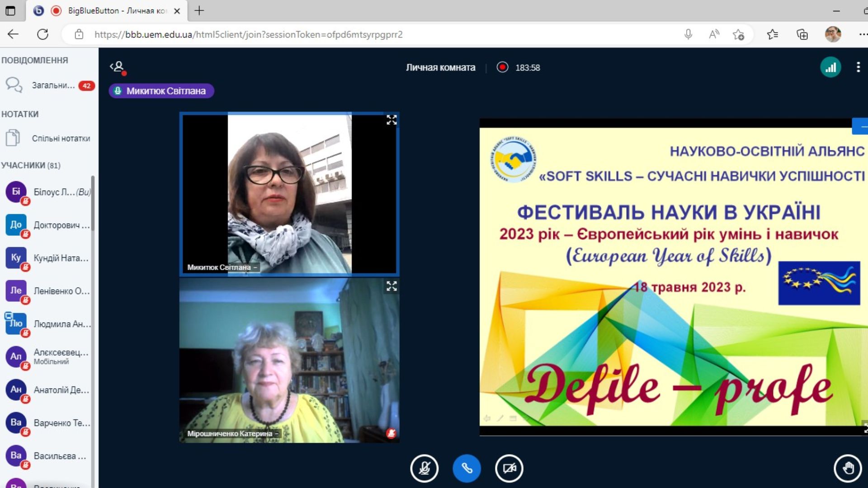
Task: Fullscreen the Мірошниченко Катерина webcam
Action: [392, 286]
